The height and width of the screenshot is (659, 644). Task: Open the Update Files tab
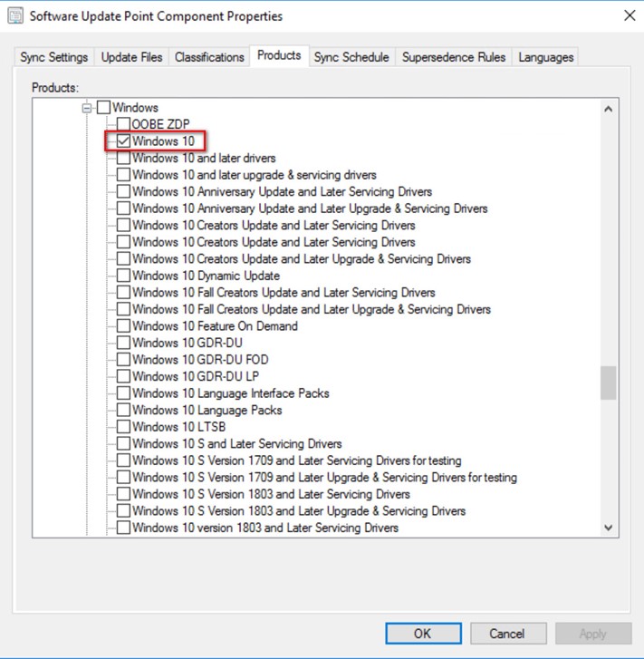tap(131, 57)
